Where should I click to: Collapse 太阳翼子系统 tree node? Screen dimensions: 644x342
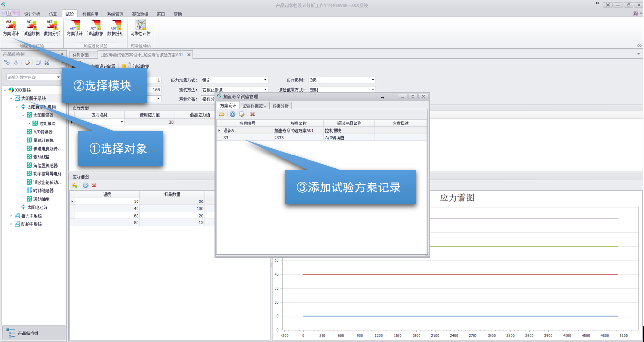click(x=11, y=98)
